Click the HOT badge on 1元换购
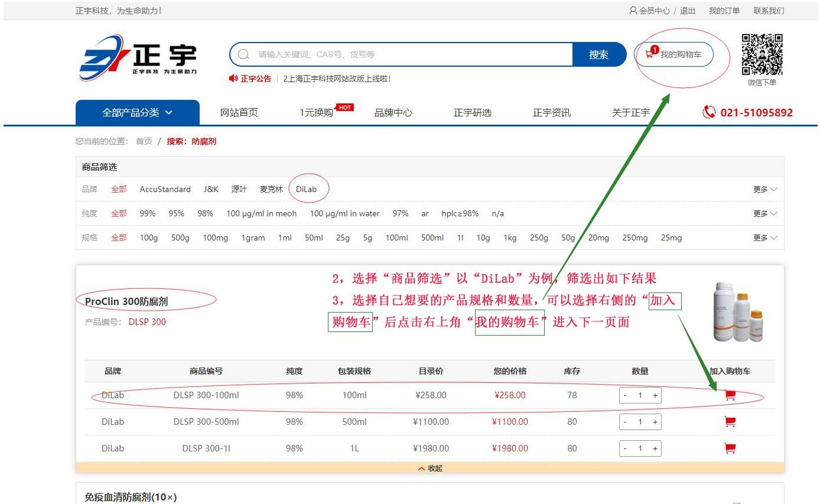Image resolution: width=820 pixels, height=504 pixels. coord(344,108)
